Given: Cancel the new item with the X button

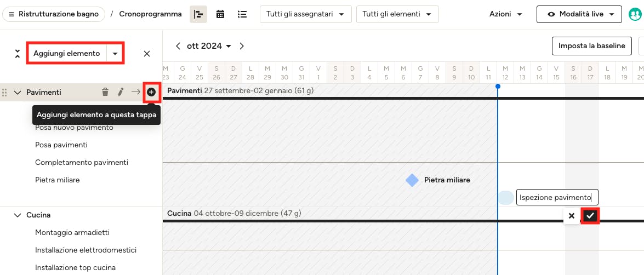Looking at the screenshot, I should (x=571, y=215).
